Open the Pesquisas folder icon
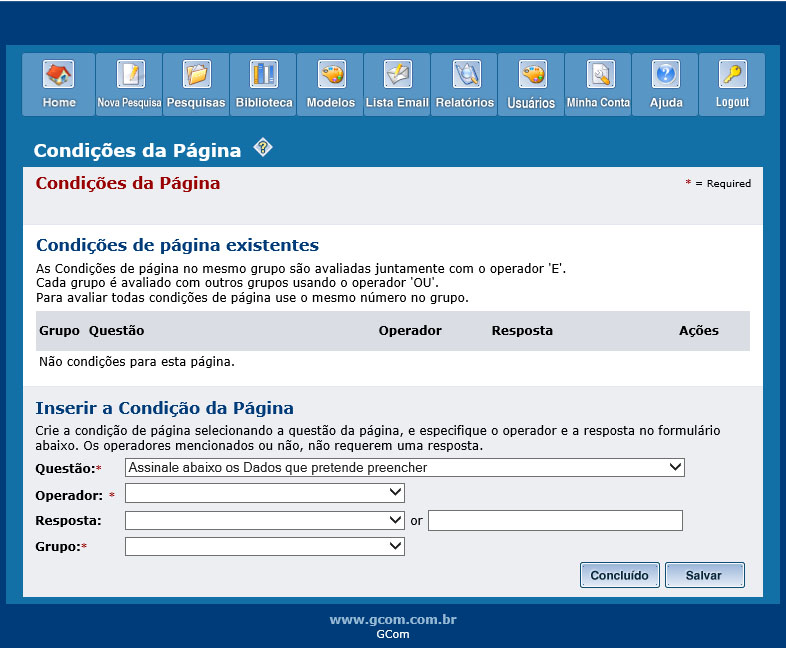 pos(196,75)
